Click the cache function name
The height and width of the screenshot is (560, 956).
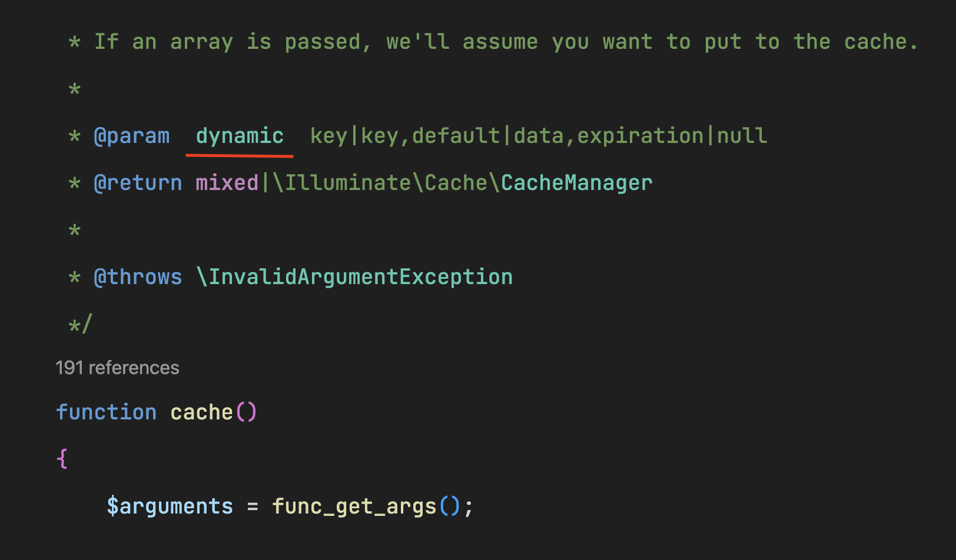tap(201, 412)
